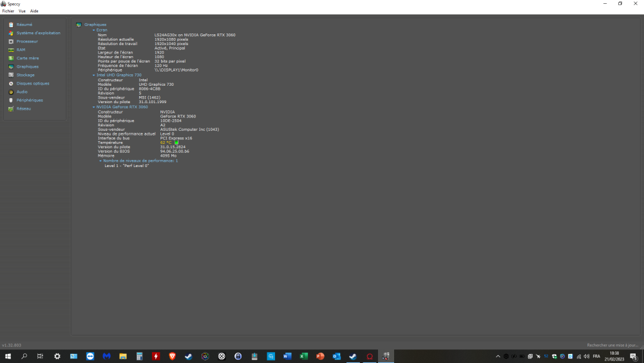The width and height of the screenshot is (644, 363).
Task: Select the Intel pilot version 31.0.101.1999
Action: click(153, 102)
